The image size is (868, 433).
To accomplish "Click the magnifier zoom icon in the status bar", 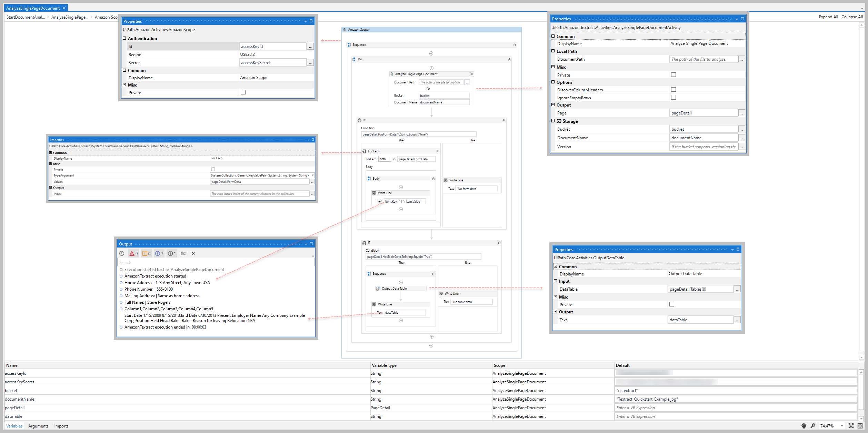I will 813,425.
